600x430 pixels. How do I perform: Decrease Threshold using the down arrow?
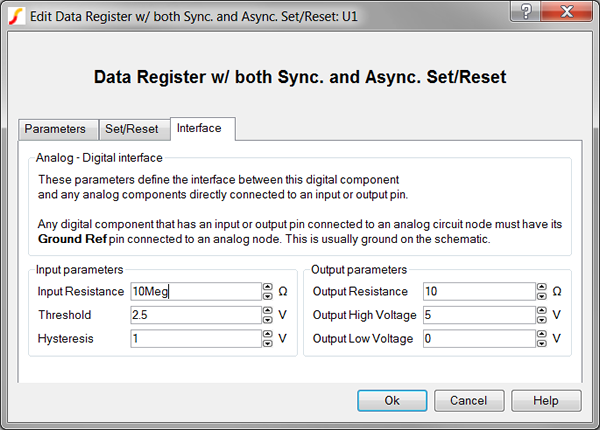pos(268,320)
